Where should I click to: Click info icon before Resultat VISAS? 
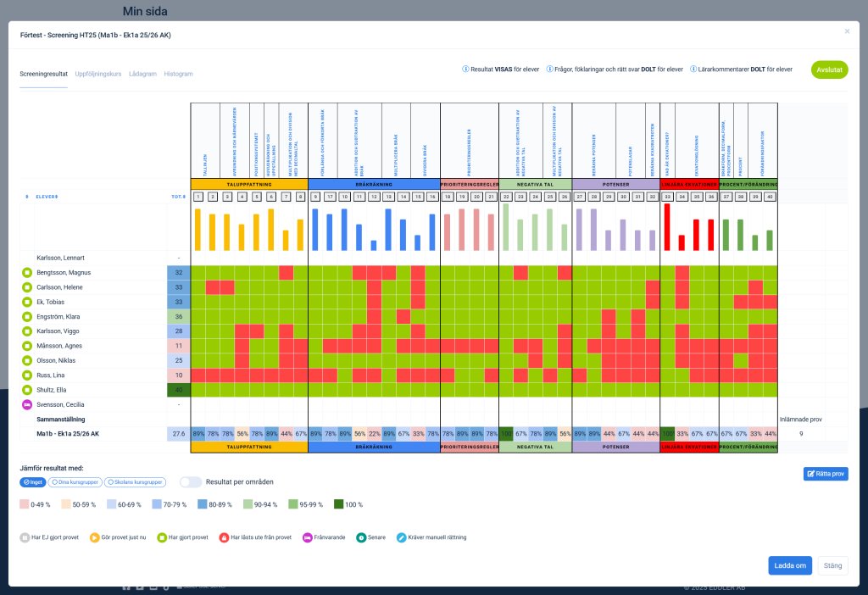pyautogui.click(x=465, y=70)
